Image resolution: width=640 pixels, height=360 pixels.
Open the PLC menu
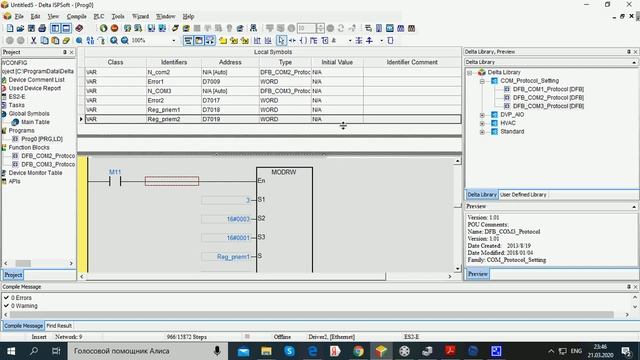tap(99, 16)
